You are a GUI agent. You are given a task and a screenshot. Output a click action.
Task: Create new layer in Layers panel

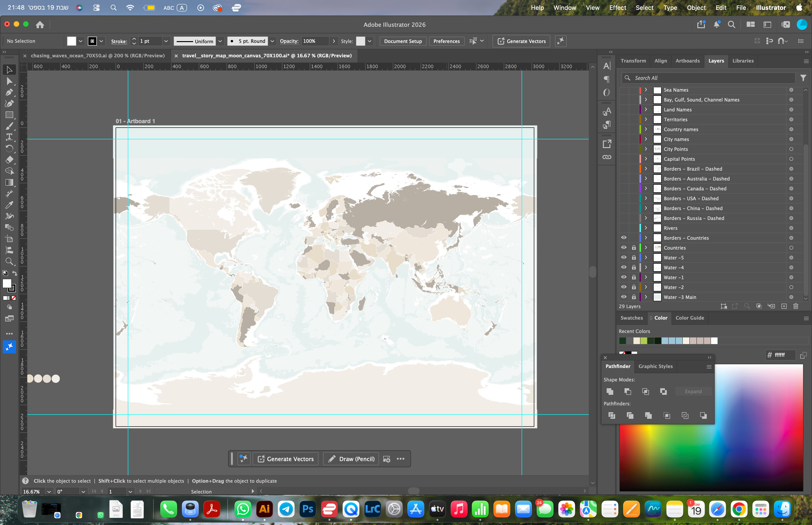784,306
